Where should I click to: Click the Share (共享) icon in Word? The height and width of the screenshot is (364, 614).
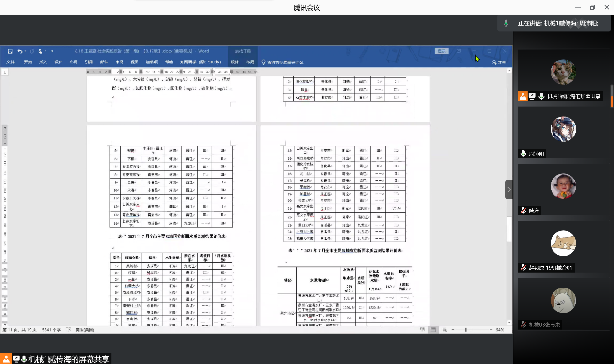point(498,62)
